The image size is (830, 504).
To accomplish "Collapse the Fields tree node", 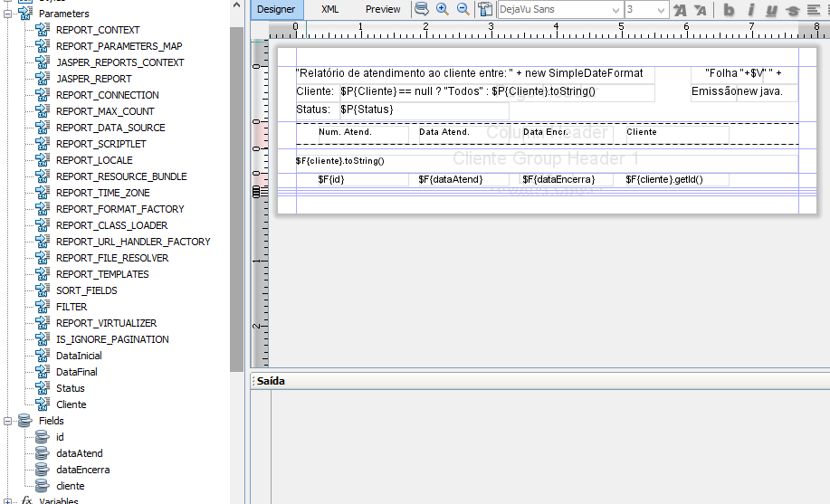I will pos(7,421).
